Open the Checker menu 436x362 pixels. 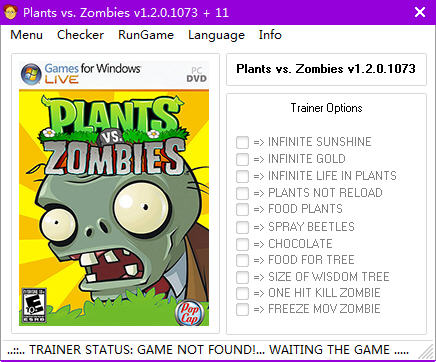80,35
